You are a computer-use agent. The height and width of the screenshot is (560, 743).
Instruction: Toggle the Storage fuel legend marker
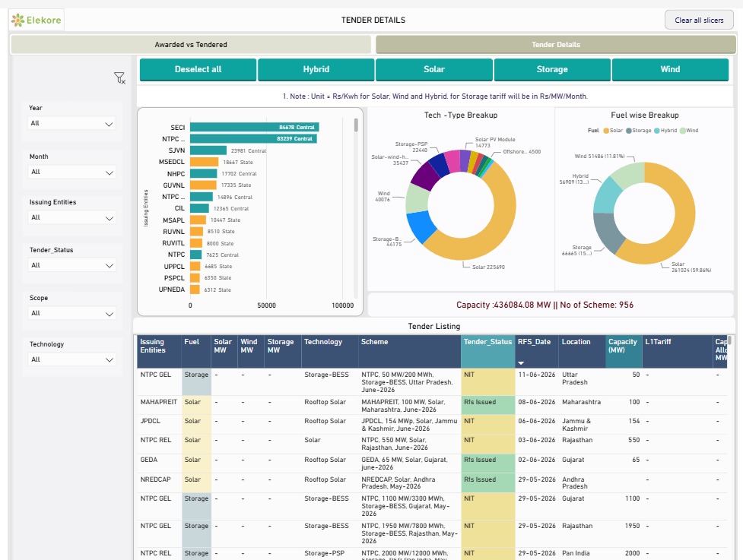[628, 131]
